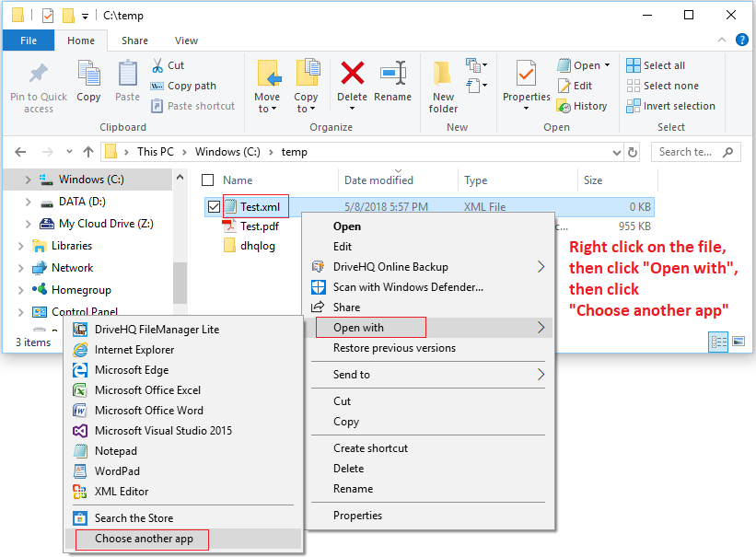The width and height of the screenshot is (756, 557).
Task: Toggle the select-all checkbox in the Name header
Action: (207, 180)
